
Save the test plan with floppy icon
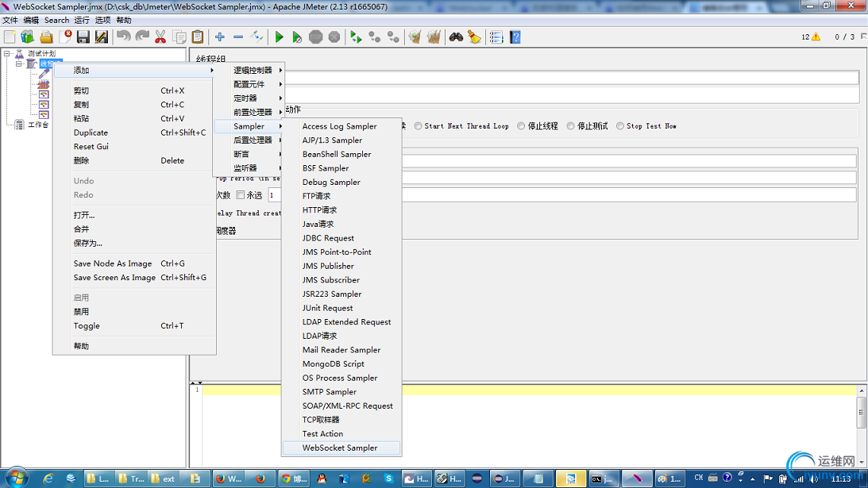pyautogui.click(x=83, y=37)
